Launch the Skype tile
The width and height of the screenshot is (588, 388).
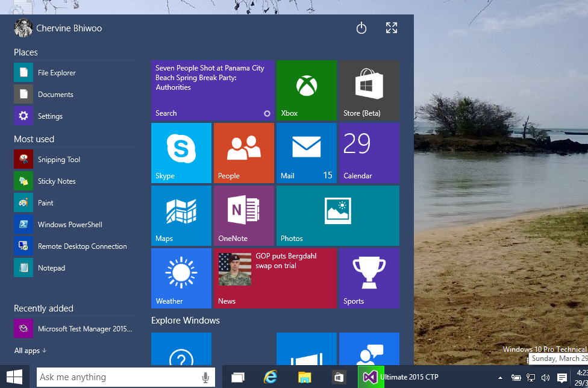pyautogui.click(x=181, y=153)
